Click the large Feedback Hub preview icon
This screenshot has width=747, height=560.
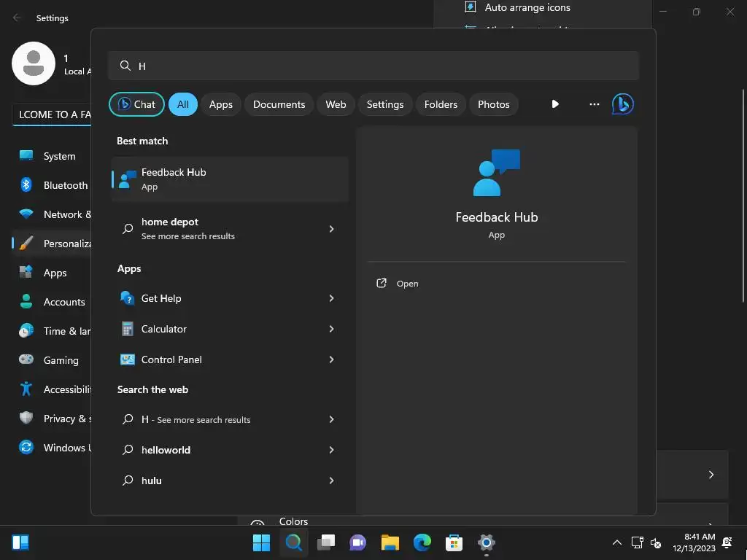pos(496,173)
